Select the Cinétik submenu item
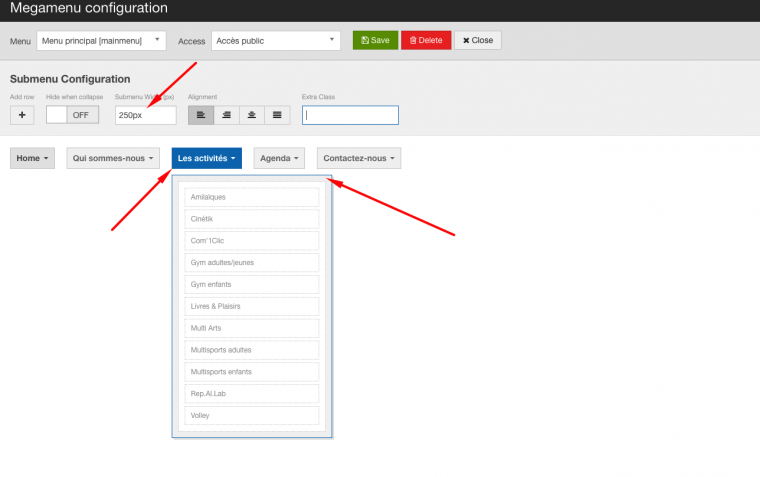The image size is (760, 477). (252, 219)
